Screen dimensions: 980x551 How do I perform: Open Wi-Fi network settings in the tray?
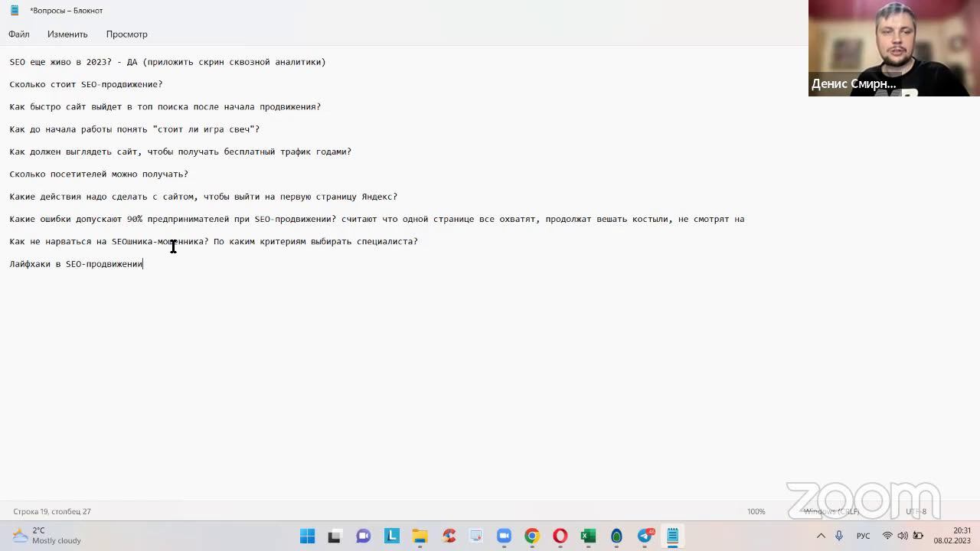(x=887, y=536)
